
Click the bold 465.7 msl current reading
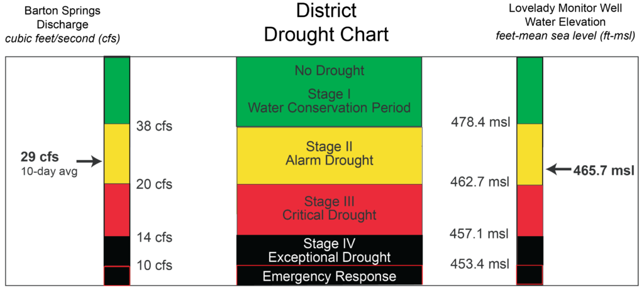point(603,169)
